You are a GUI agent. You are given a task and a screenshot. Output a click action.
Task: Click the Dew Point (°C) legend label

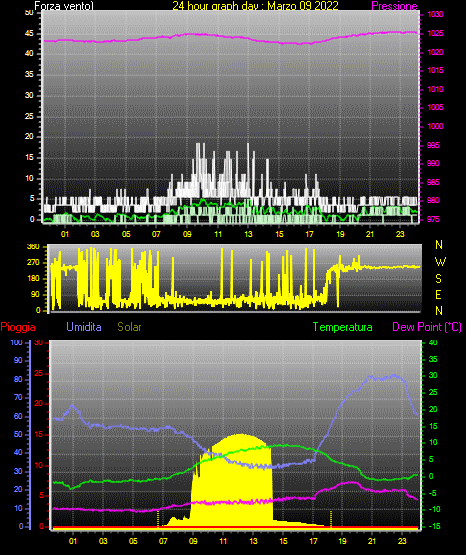coord(427,327)
